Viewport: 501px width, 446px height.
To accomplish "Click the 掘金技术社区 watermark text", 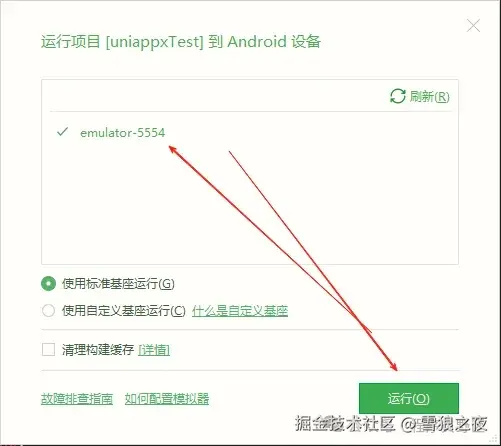I will (345, 424).
